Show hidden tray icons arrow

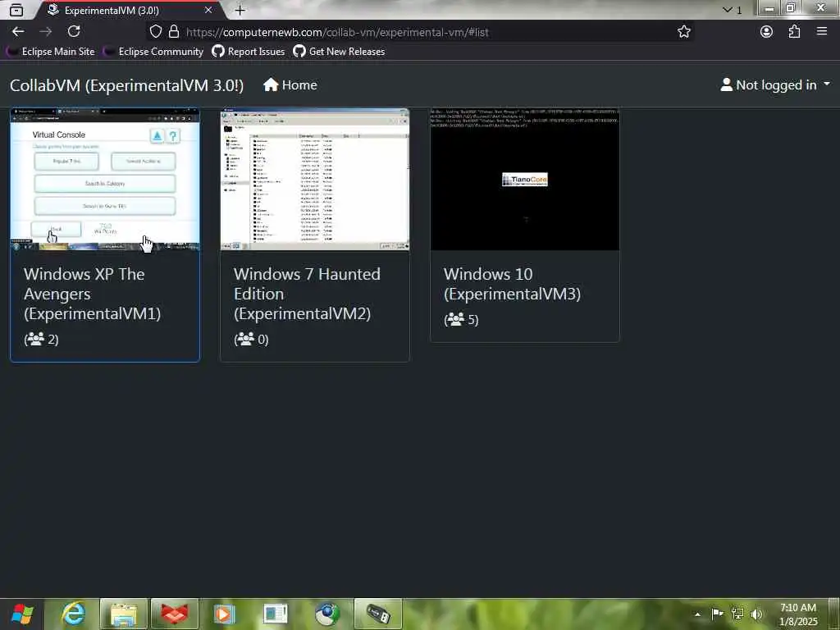point(697,614)
